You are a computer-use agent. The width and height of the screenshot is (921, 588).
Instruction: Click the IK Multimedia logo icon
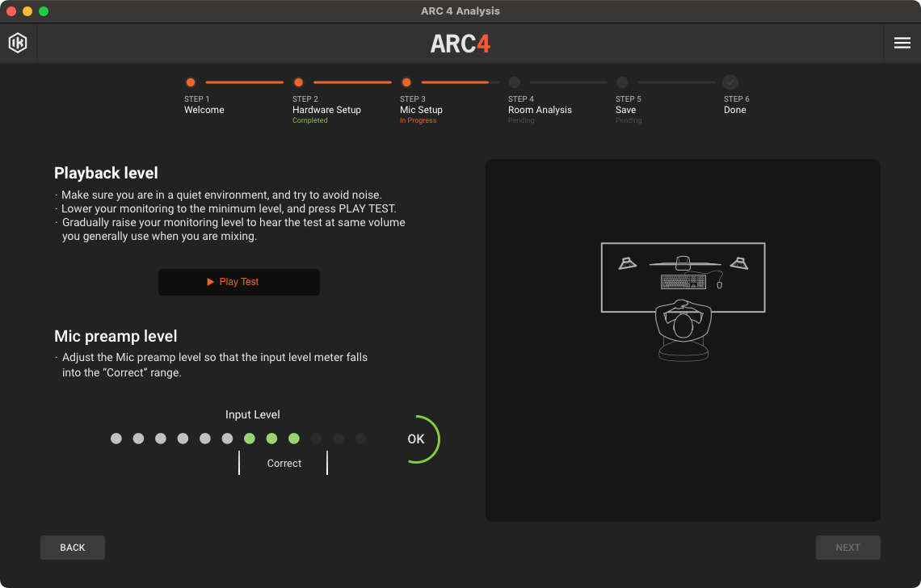[18, 43]
